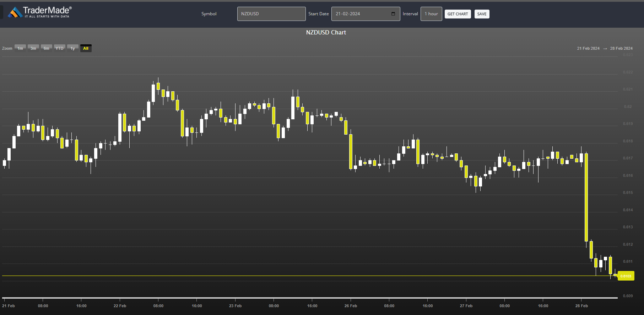Click the 0.609 y-axis price label
644x315 pixels.
point(628,296)
